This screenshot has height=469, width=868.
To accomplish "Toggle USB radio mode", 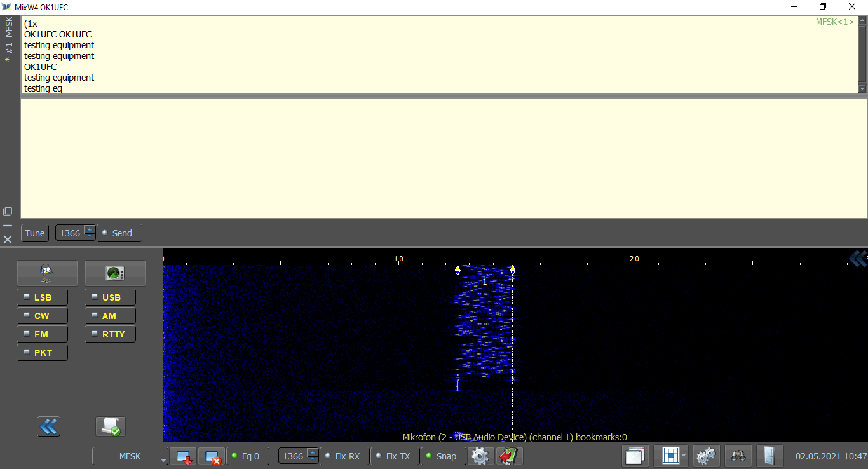I will click(x=110, y=297).
